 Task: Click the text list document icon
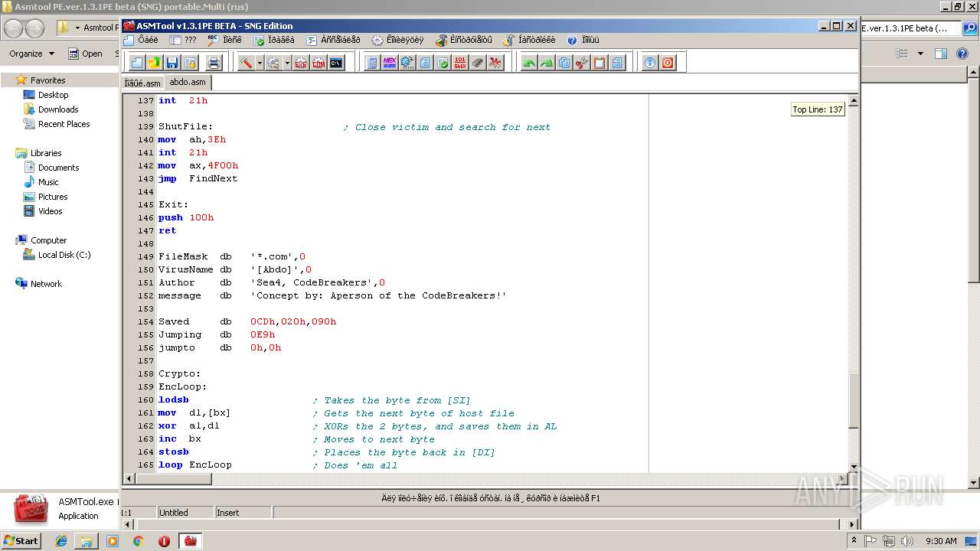[425, 63]
